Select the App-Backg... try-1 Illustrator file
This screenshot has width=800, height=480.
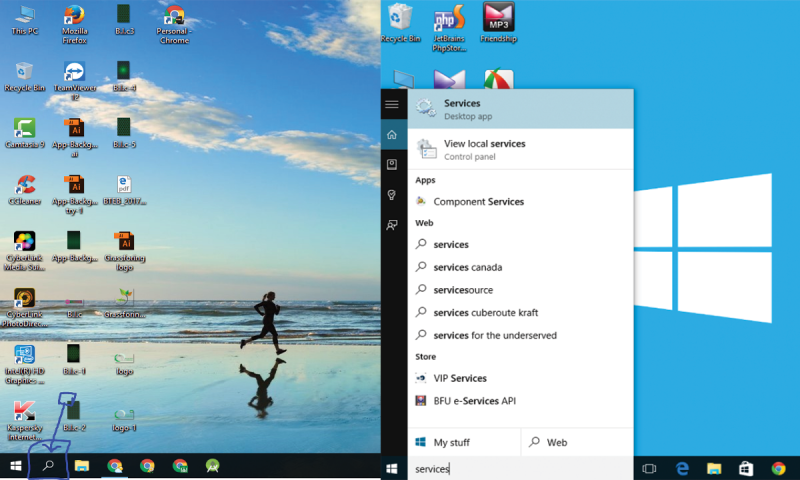click(x=74, y=194)
